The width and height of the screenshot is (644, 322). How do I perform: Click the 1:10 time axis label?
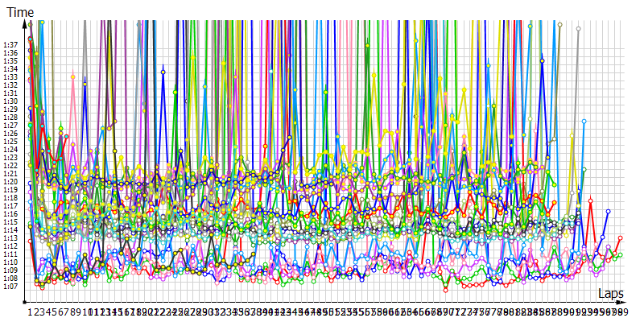click(x=10, y=262)
